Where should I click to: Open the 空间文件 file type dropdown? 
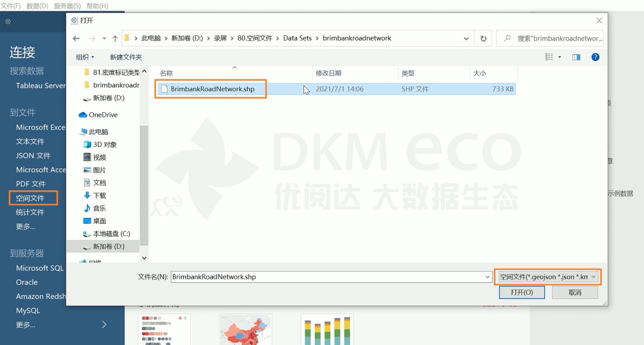pyautogui.click(x=547, y=277)
